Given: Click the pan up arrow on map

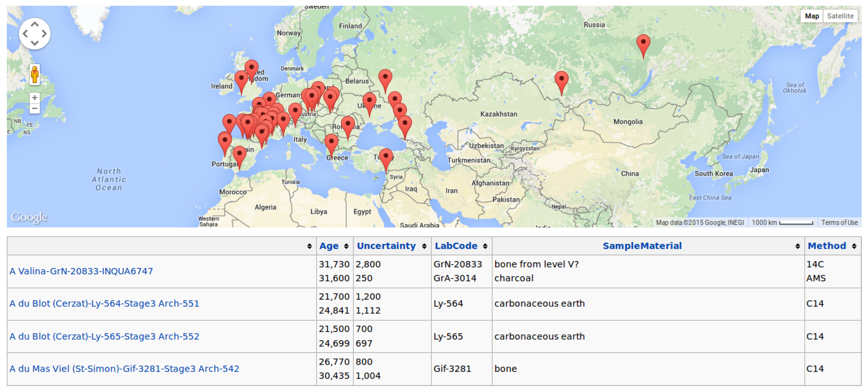Looking at the screenshot, I should [35, 24].
